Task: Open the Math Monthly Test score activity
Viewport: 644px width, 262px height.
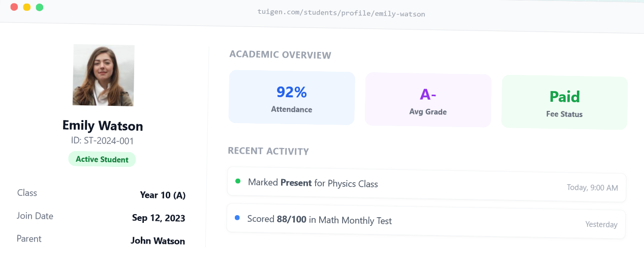Action: [x=320, y=220]
